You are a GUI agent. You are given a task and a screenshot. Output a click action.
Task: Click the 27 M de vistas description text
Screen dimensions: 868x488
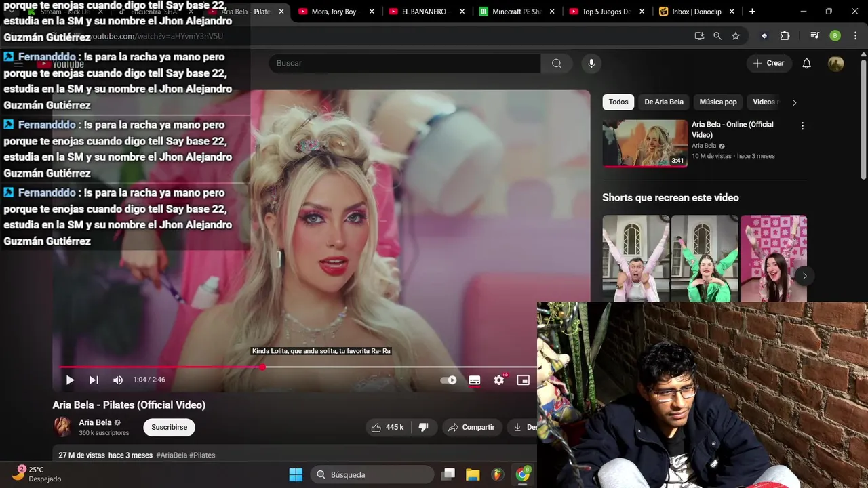click(x=81, y=455)
